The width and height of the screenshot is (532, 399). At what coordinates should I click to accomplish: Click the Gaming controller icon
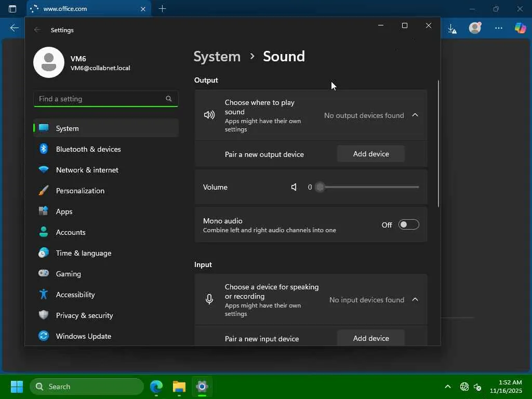[44, 274]
